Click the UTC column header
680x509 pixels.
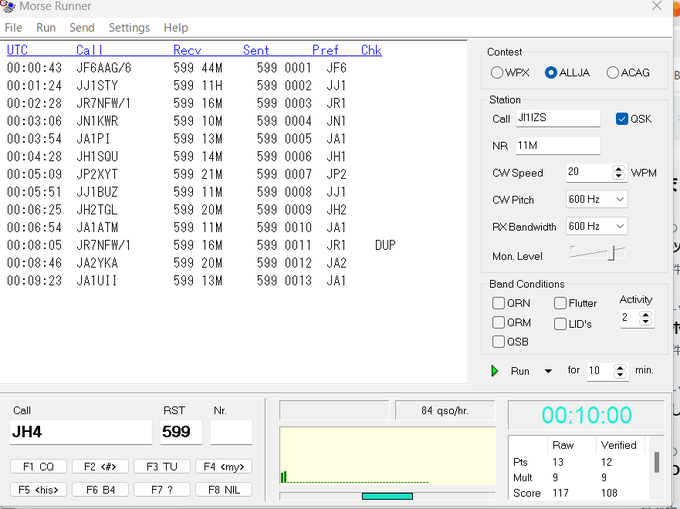click(17, 50)
